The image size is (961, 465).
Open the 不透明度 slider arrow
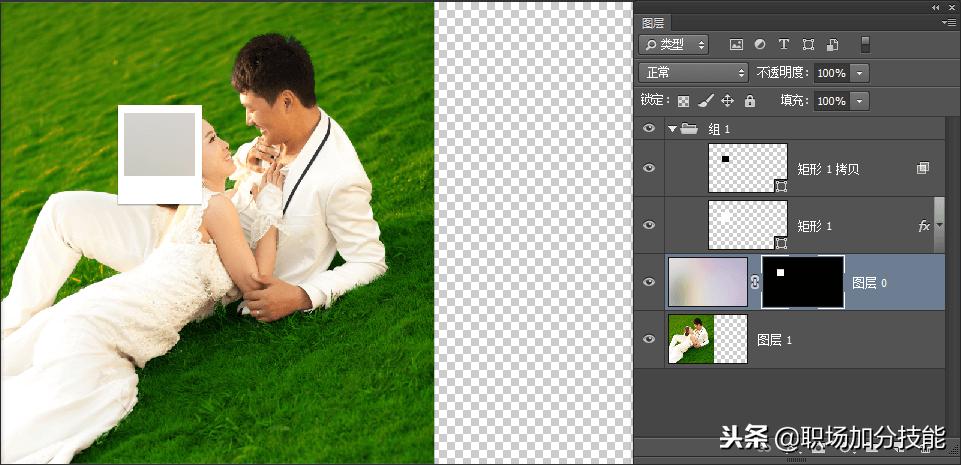860,73
